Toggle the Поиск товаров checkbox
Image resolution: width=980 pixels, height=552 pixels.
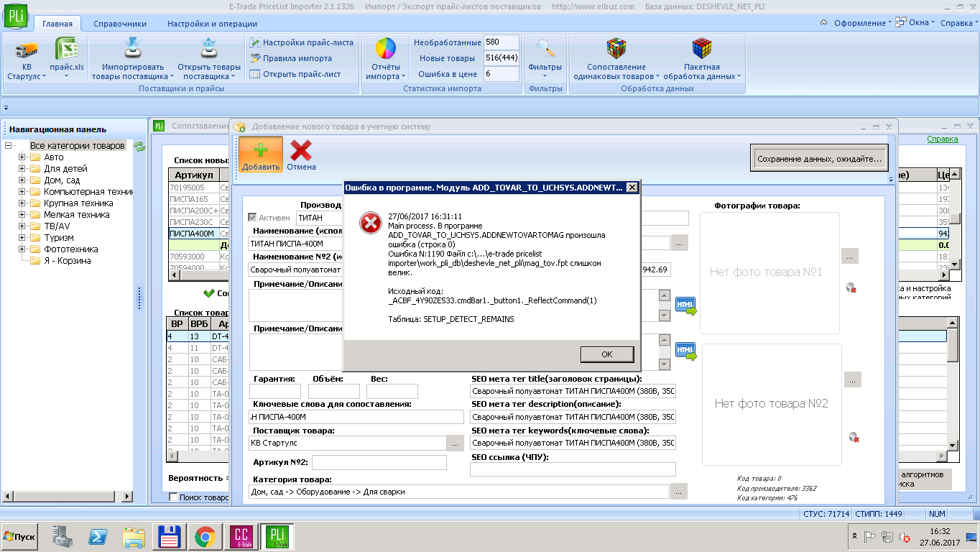(173, 497)
